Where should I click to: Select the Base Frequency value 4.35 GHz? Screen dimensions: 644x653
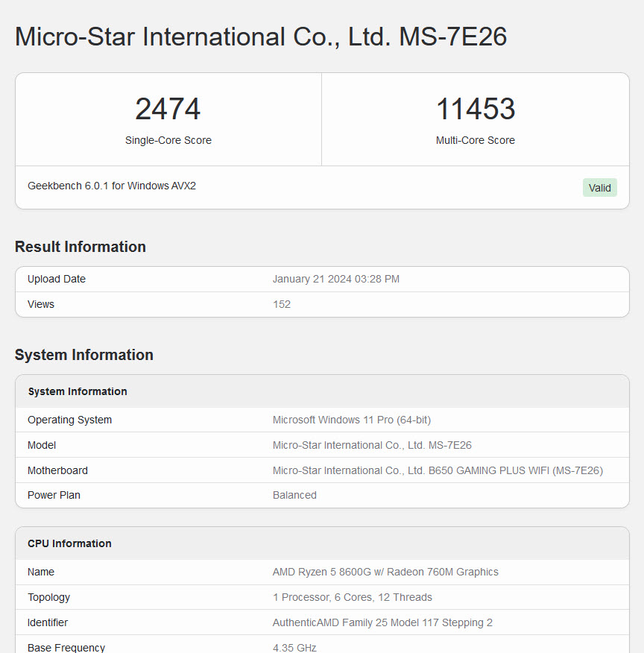click(294, 648)
